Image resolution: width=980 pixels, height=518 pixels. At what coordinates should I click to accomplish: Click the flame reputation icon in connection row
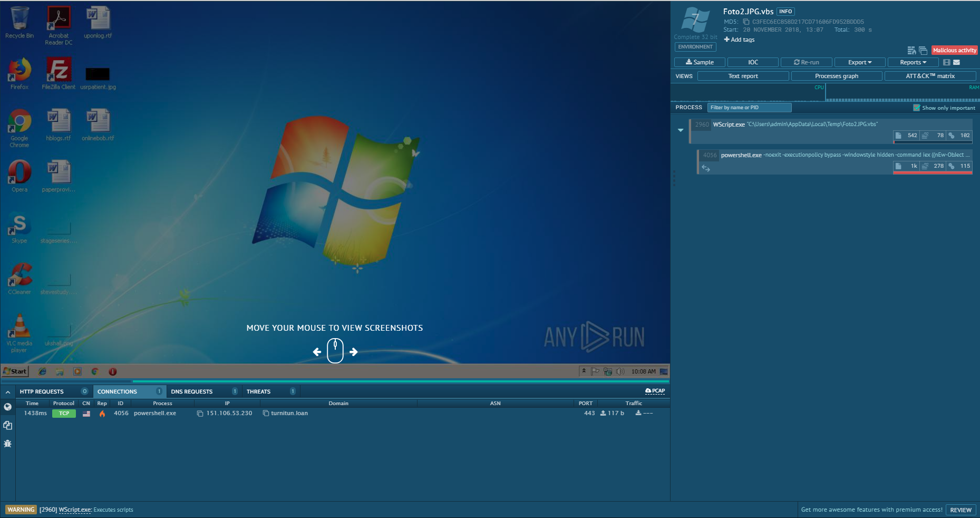102,414
